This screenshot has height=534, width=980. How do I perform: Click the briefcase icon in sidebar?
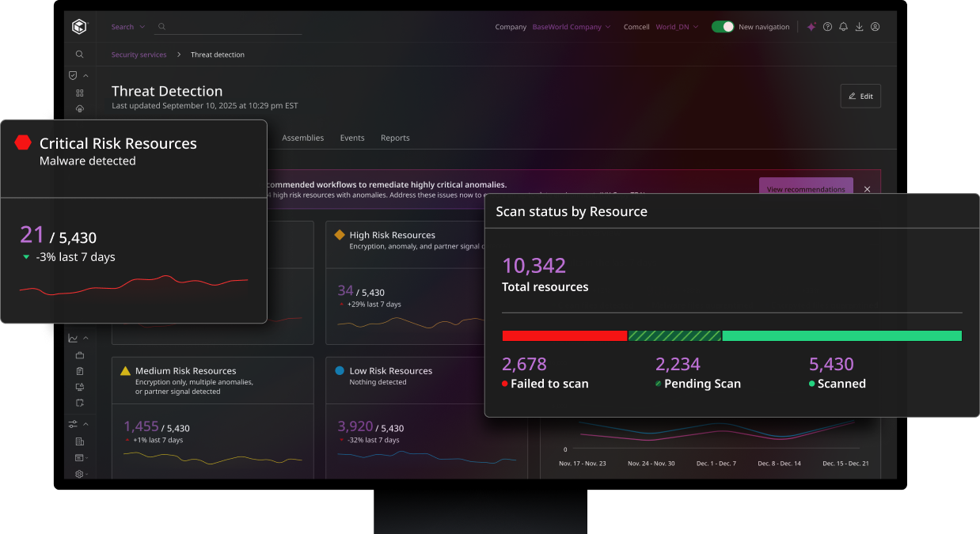[x=79, y=355]
